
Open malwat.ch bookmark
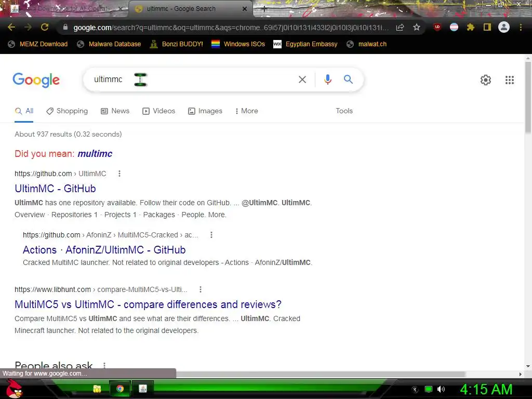coord(367,44)
